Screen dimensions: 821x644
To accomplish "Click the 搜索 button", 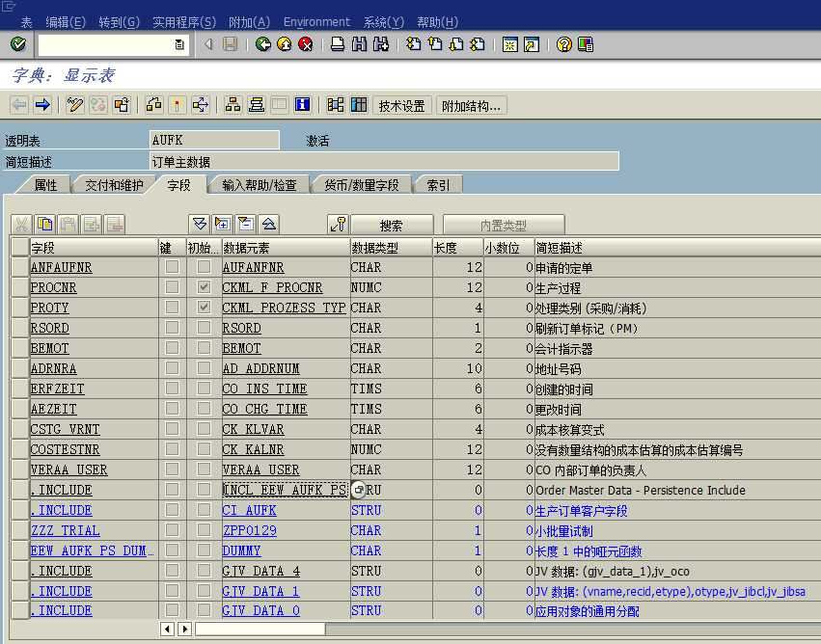I will coord(392,225).
